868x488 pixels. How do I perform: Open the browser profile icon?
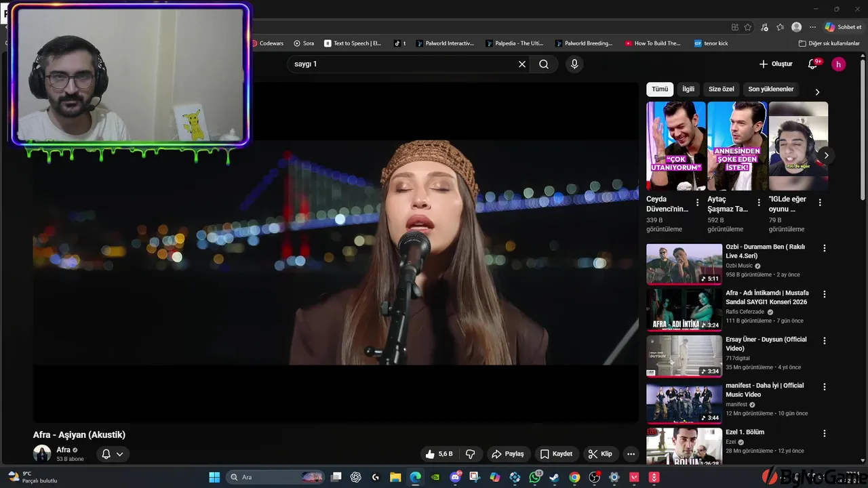[797, 27]
